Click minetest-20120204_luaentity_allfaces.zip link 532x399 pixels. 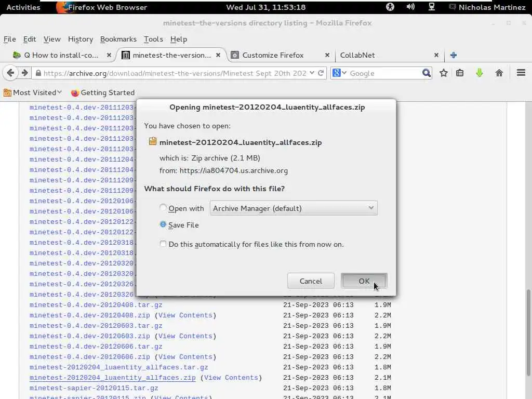112,378
